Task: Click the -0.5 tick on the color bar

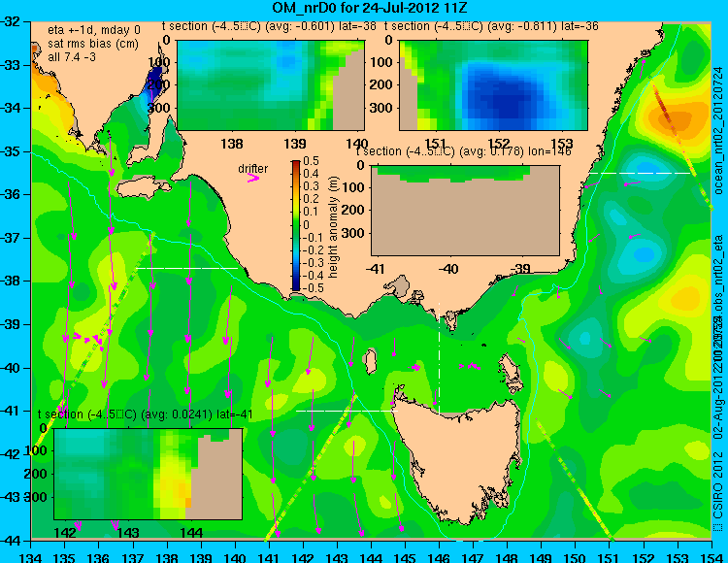Action: click(x=311, y=288)
